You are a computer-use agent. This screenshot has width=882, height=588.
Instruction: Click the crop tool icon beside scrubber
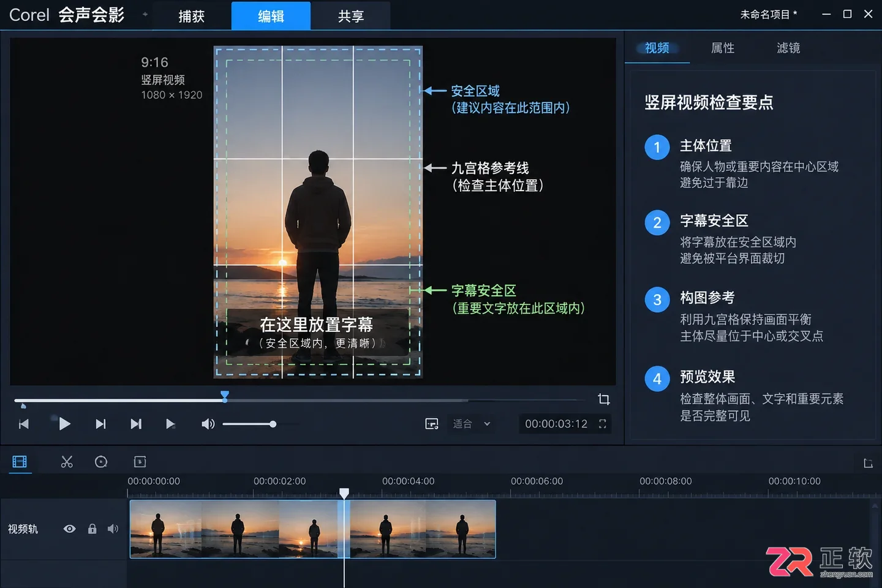[x=604, y=399]
